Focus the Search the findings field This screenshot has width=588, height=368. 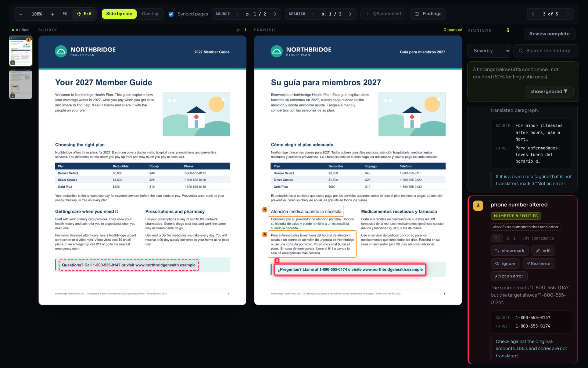pyautogui.click(x=546, y=51)
